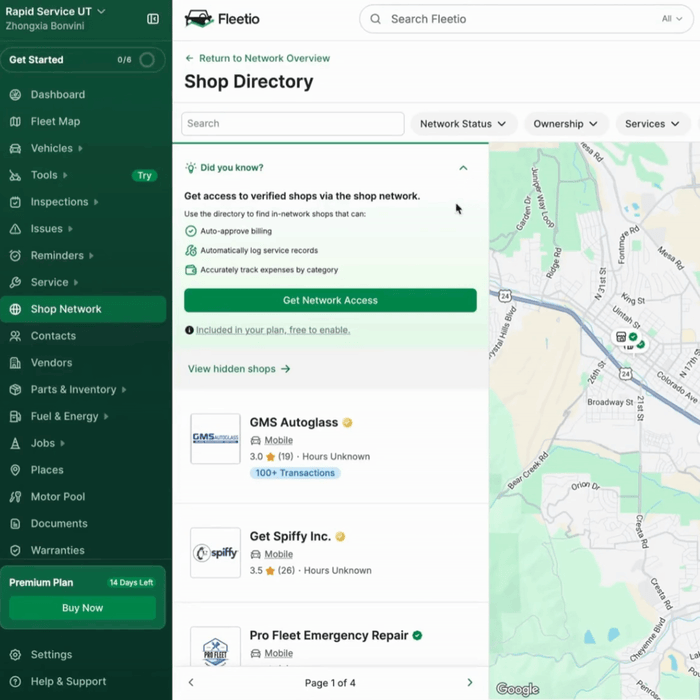The height and width of the screenshot is (700, 700).
Task: Collapse the sidebar panel icon
Action: tap(153, 19)
